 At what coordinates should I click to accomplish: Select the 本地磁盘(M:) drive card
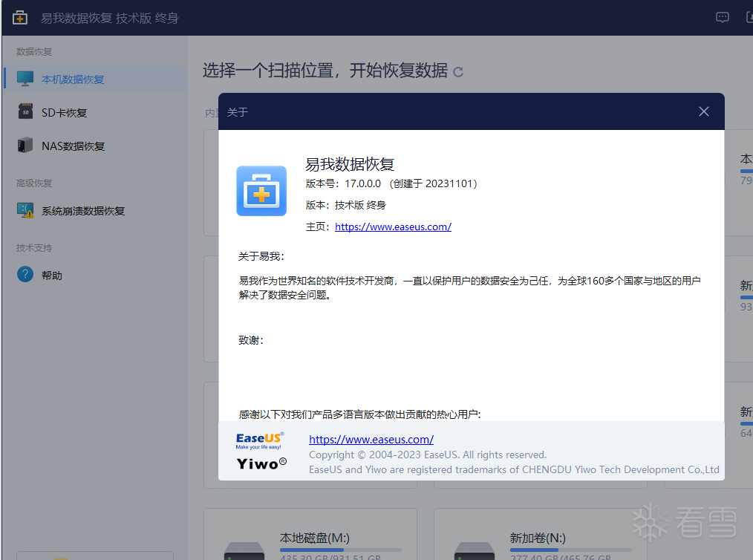point(310,534)
